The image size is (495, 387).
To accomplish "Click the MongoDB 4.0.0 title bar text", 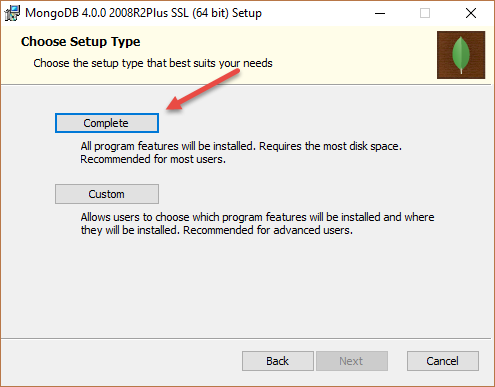I will click(x=143, y=13).
